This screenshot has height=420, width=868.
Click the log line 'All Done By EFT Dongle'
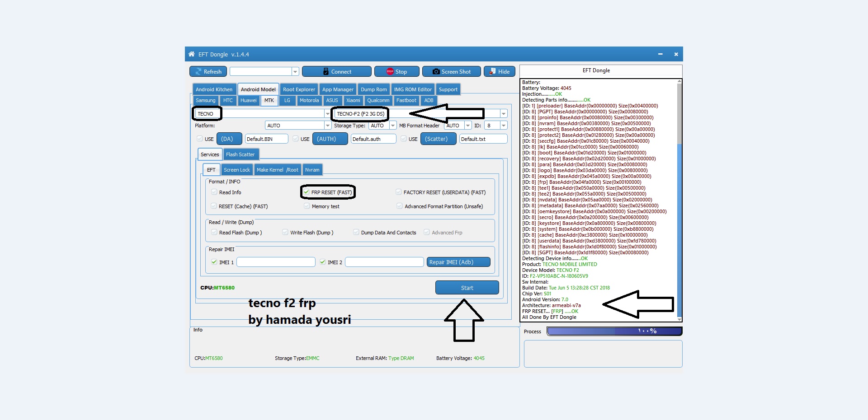[549, 317]
